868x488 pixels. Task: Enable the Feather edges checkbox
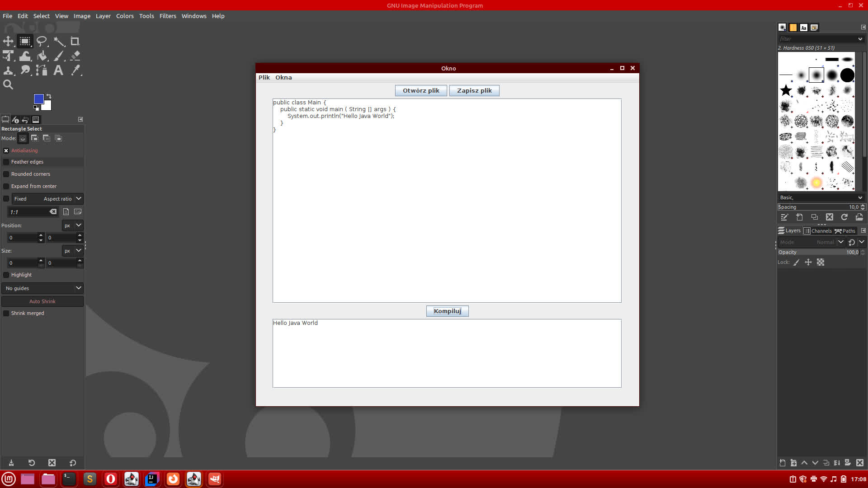6,162
